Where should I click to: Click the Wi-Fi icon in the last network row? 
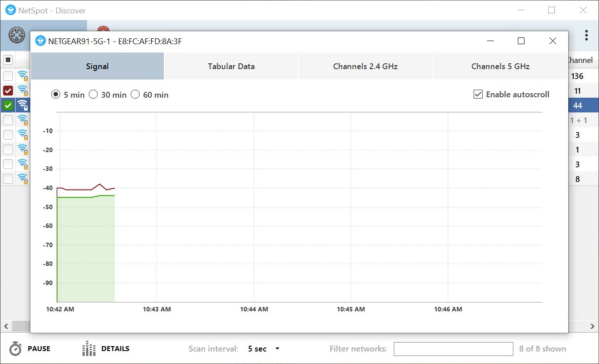(x=22, y=179)
